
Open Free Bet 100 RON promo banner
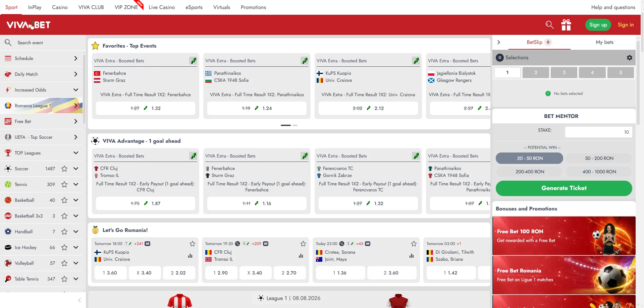pyautogui.click(x=564, y=236)
